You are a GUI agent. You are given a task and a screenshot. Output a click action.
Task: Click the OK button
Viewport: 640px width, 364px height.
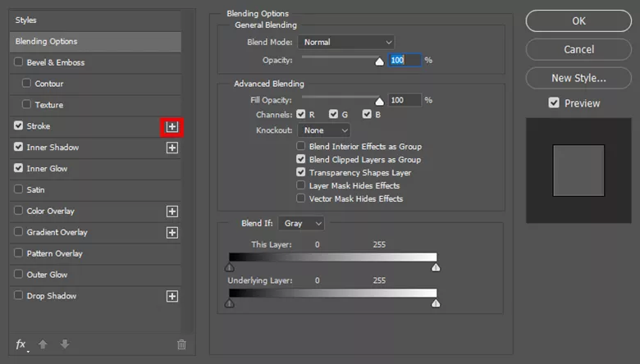[x=578, y=20]
